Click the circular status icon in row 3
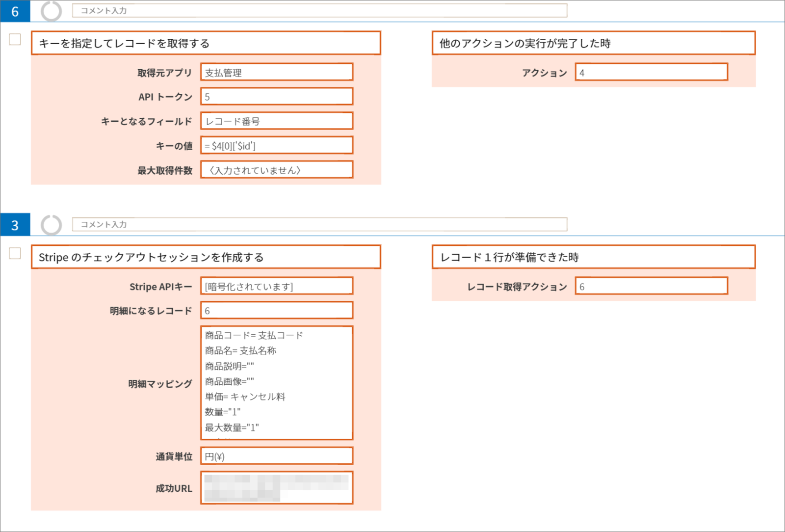 [51, 225]
